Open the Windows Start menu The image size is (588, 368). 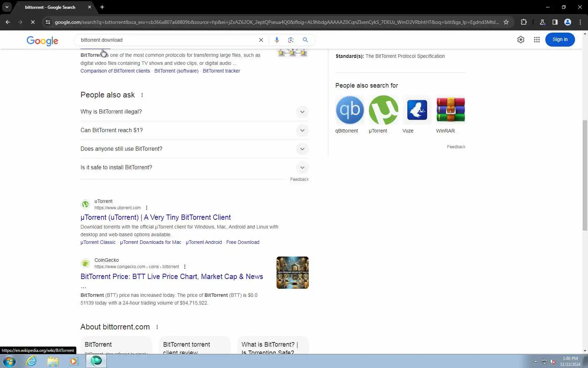pos(9,361)
